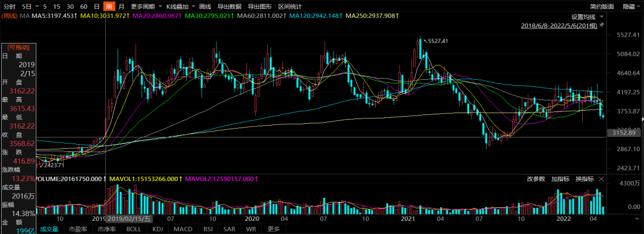Open the date range link 2018/6/8-2022/5/6
This screenshot has width=644, height=234.
click(559, 26)
